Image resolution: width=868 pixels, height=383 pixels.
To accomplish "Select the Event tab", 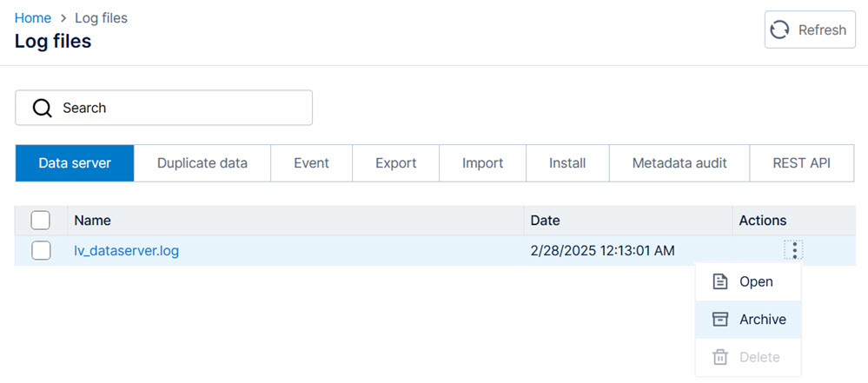I will [311, 163].
